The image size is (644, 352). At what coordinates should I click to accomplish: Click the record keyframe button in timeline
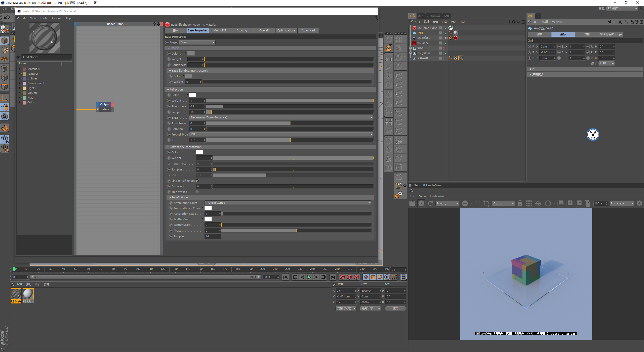point(342,277)
